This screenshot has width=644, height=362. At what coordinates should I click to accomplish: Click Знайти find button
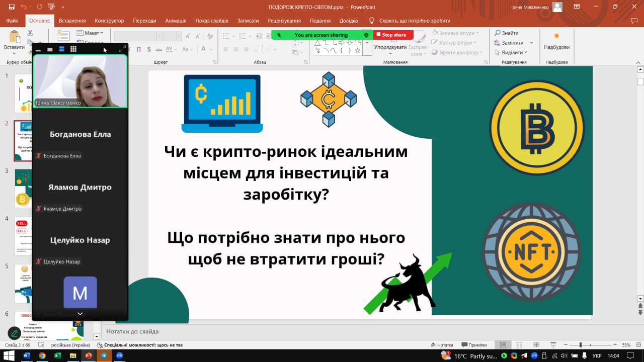tap(506, 33)
